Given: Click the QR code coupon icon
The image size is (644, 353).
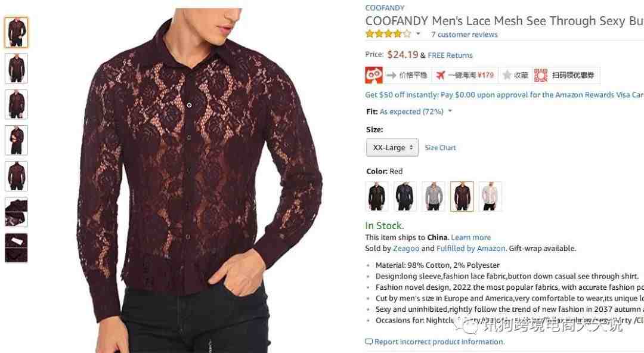Looking at the screenshot, I should (x=541, y=75).
